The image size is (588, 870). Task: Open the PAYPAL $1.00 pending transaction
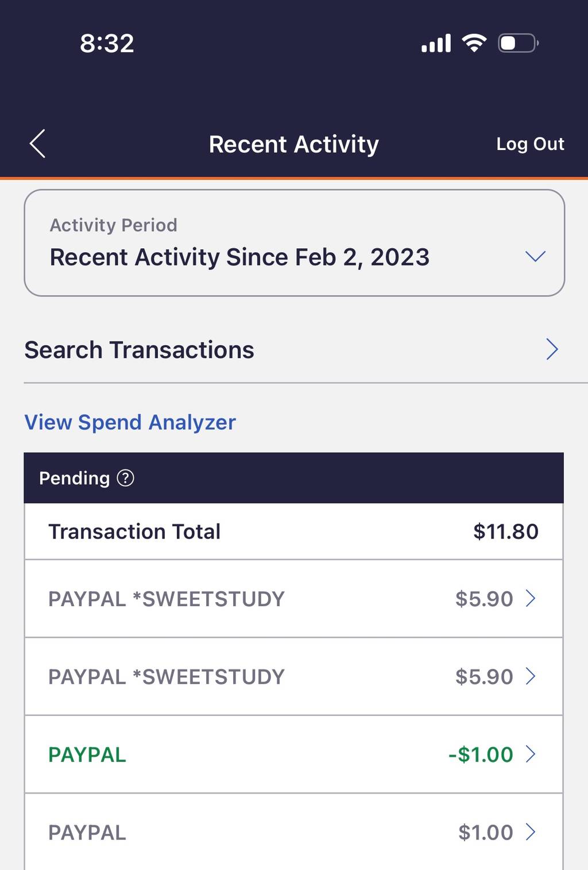click(x=293, y=831)
